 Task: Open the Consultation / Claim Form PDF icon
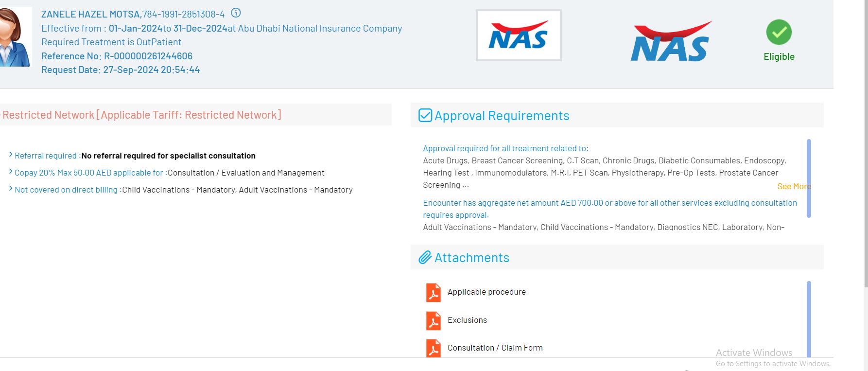(x=433, y=348)
